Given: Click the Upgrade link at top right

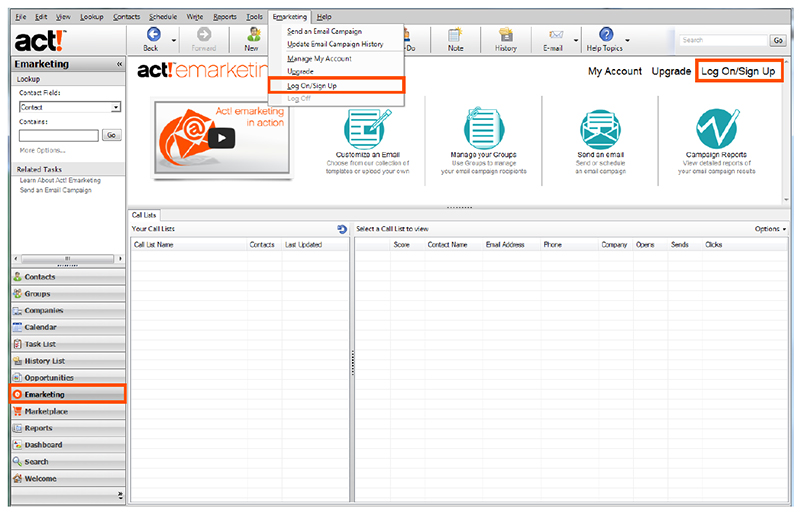Looking at the screenshot, I should click(x=671, y=71).
